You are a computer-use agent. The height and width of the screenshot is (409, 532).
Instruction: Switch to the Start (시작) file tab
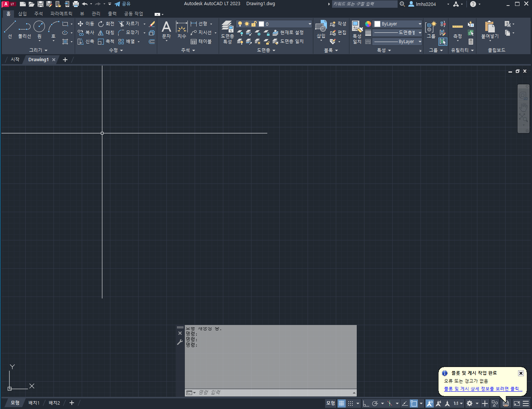15,59
